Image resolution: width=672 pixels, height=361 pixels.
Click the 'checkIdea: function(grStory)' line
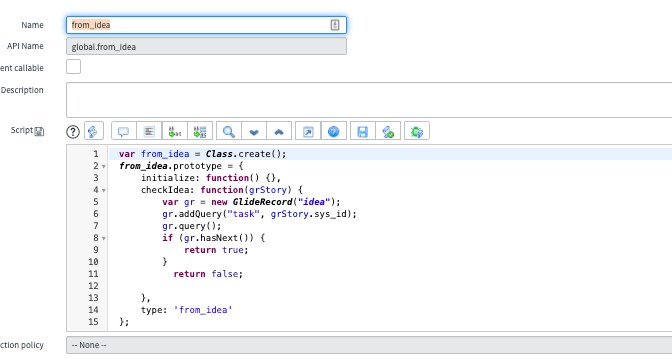click(x=222, y=190)
